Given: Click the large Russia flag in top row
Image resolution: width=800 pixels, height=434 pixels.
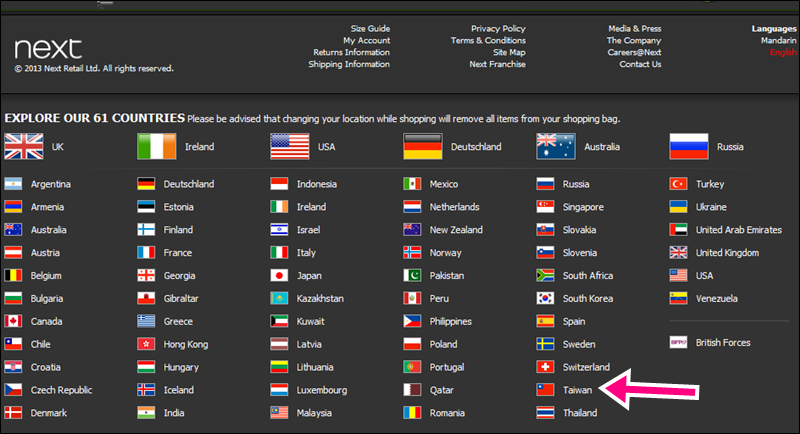Looking at the screenshot, I should tap(689, 146).
